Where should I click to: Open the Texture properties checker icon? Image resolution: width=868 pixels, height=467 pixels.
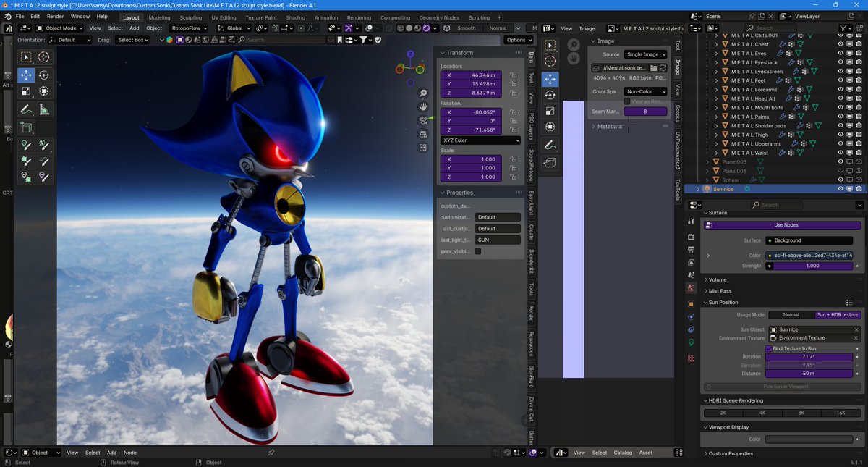(691, 358)
